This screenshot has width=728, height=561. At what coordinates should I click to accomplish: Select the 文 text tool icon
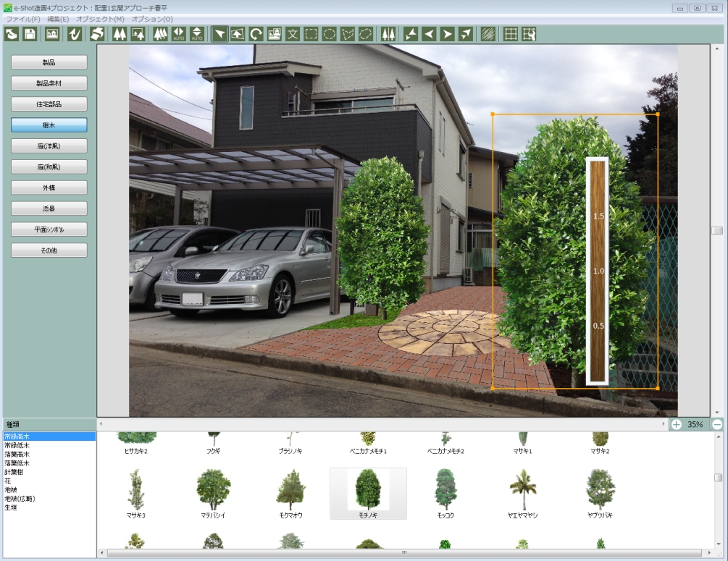[x=293, y=34]
